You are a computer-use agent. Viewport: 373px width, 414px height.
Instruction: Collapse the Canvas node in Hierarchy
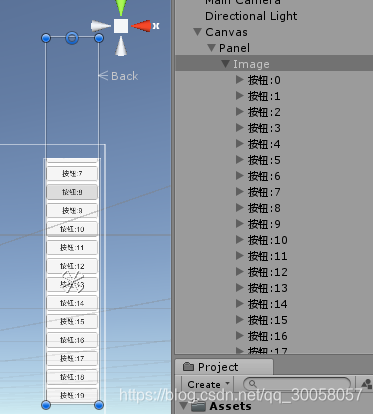tap(198, 32)
